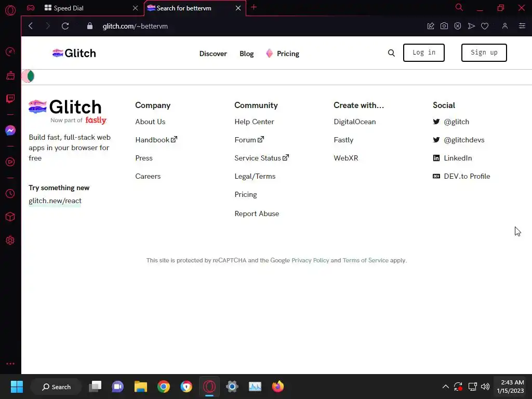The height and width of the screenshot is (399, 532).
Task: Add the page to bookmarks with the heart icon
Action: [x=485, y=26]
